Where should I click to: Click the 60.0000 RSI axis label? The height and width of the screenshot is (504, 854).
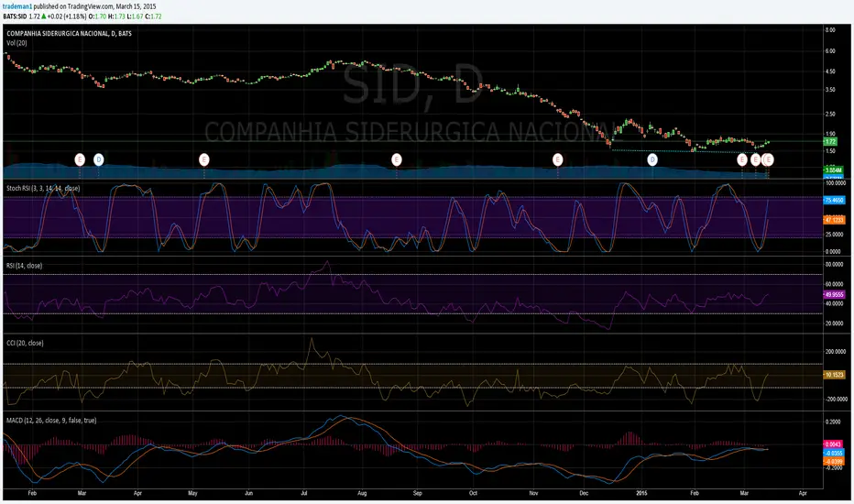tap(835, 284)
